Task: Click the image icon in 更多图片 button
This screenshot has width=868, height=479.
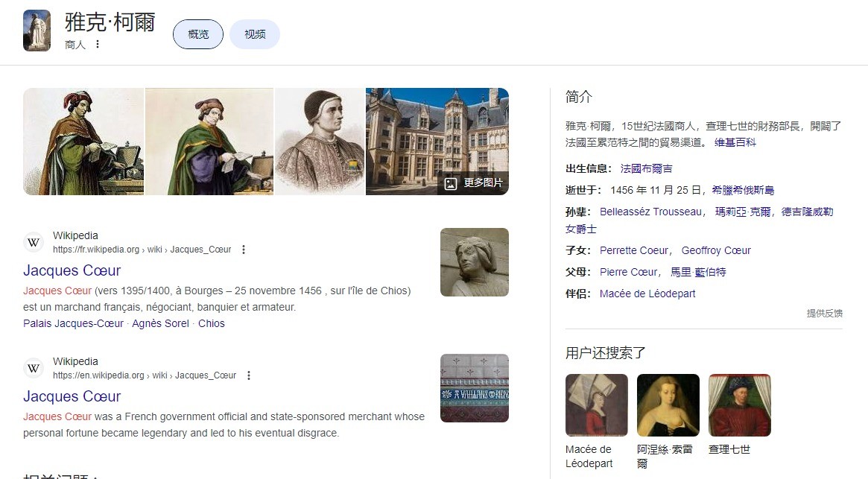Action: coord(451,183)
